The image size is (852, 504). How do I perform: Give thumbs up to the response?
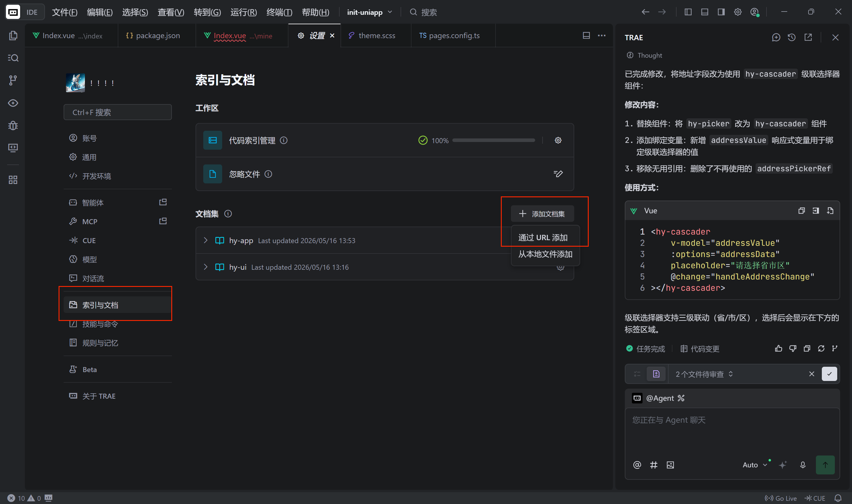pyautogui.click(x=778, y=348)
